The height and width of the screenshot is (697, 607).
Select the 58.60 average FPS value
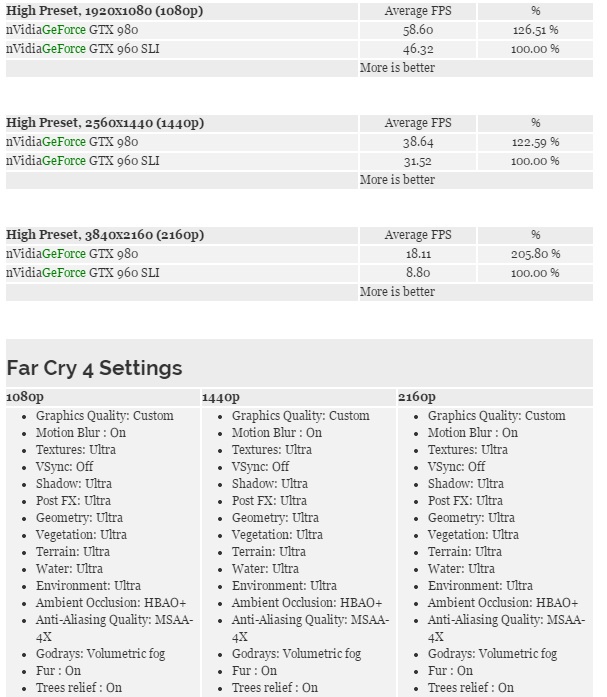(418, 30)
